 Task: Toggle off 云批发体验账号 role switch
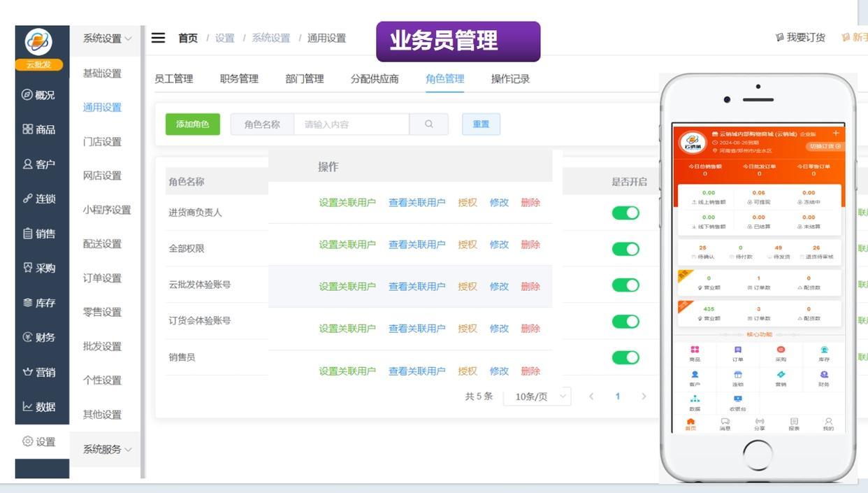click(625, 285)
